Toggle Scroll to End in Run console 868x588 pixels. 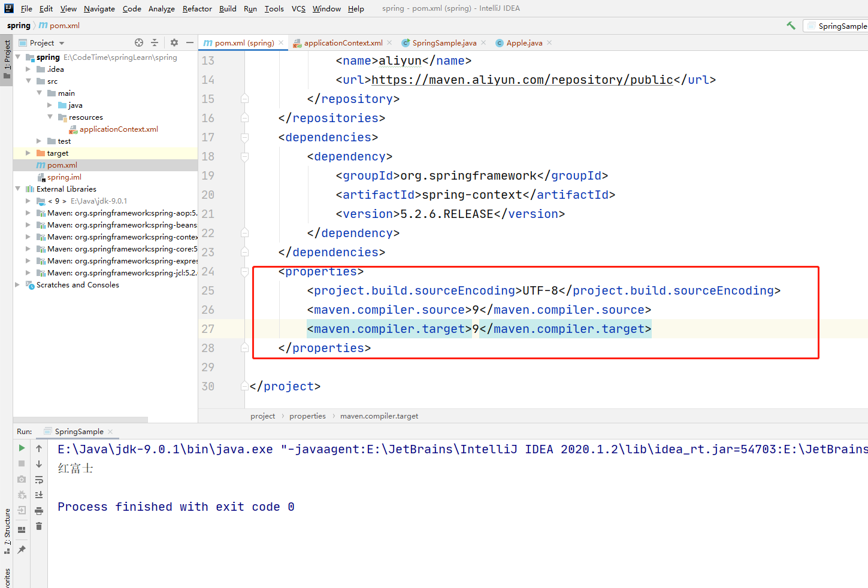tap(39, 495)
